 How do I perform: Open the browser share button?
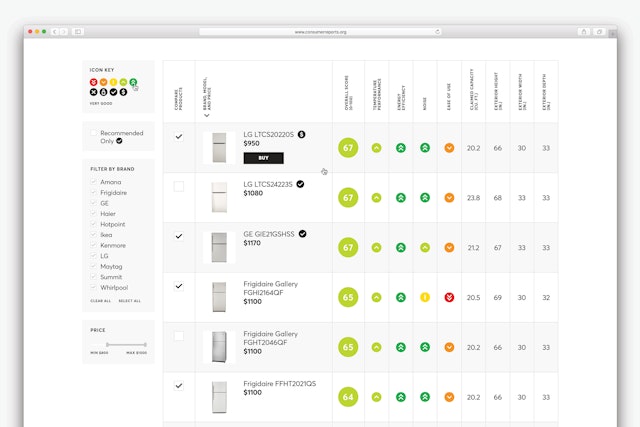click(584, 31)
